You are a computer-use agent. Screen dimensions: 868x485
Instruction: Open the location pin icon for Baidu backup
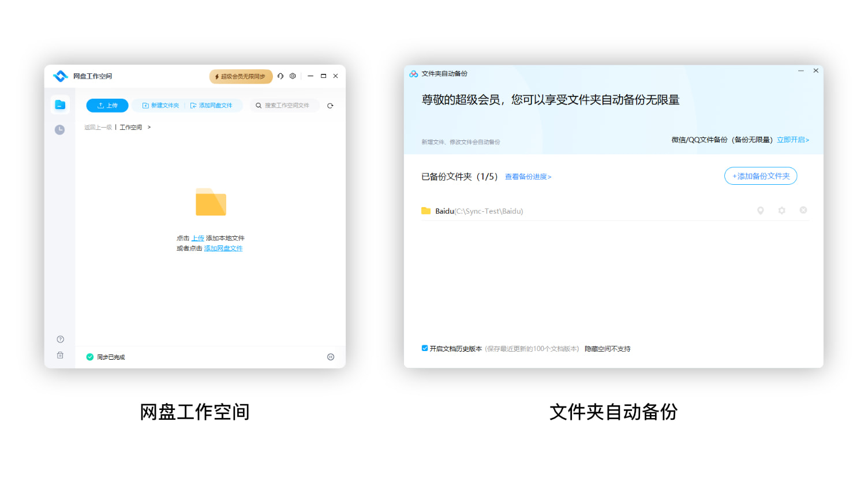760,210
